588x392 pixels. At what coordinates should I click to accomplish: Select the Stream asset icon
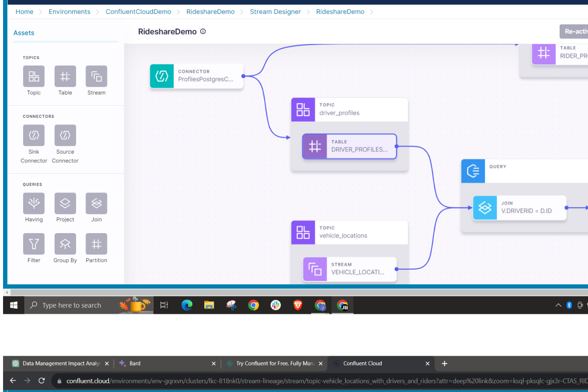pos(96,76)
